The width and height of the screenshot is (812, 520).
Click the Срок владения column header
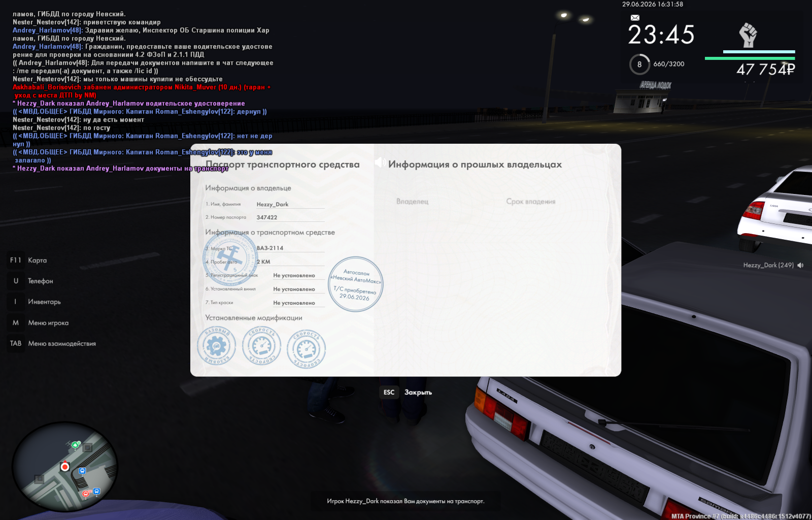point(531,202)
